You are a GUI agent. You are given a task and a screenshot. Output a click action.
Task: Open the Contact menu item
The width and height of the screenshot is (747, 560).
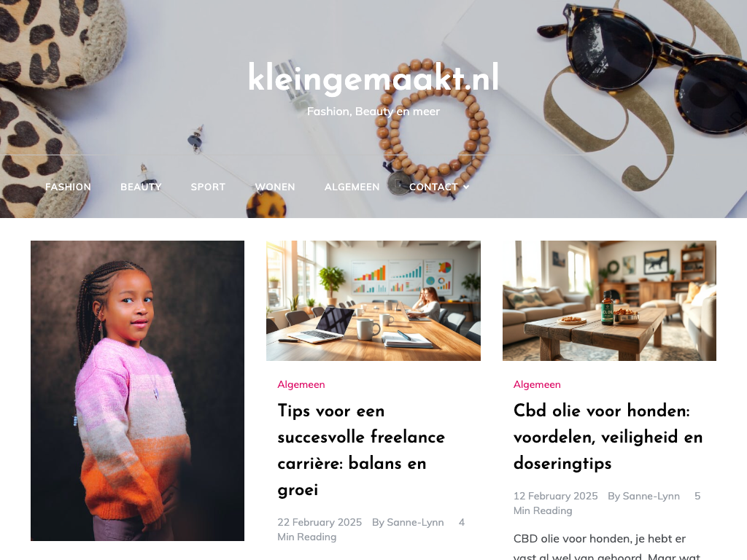pos(433,187)
